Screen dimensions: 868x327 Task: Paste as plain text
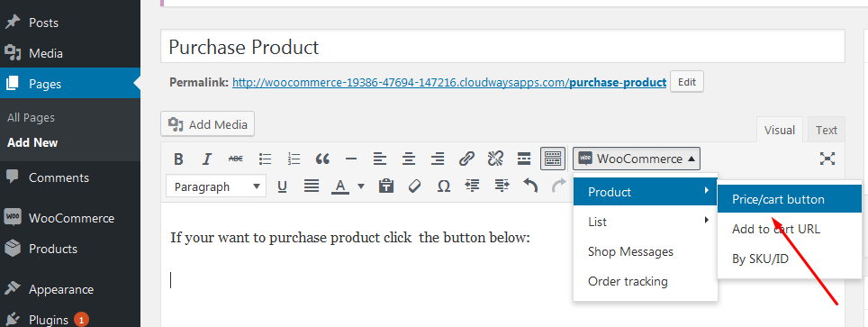(x=386, y=186)
